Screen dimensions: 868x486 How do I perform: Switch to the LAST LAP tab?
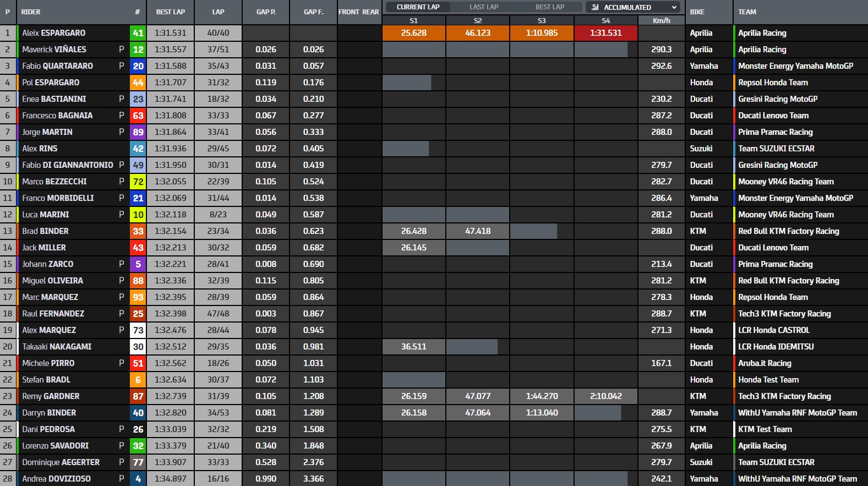484,7
